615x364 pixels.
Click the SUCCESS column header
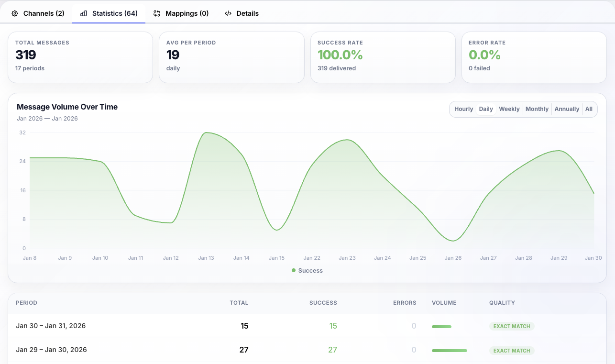pos(323,303)
